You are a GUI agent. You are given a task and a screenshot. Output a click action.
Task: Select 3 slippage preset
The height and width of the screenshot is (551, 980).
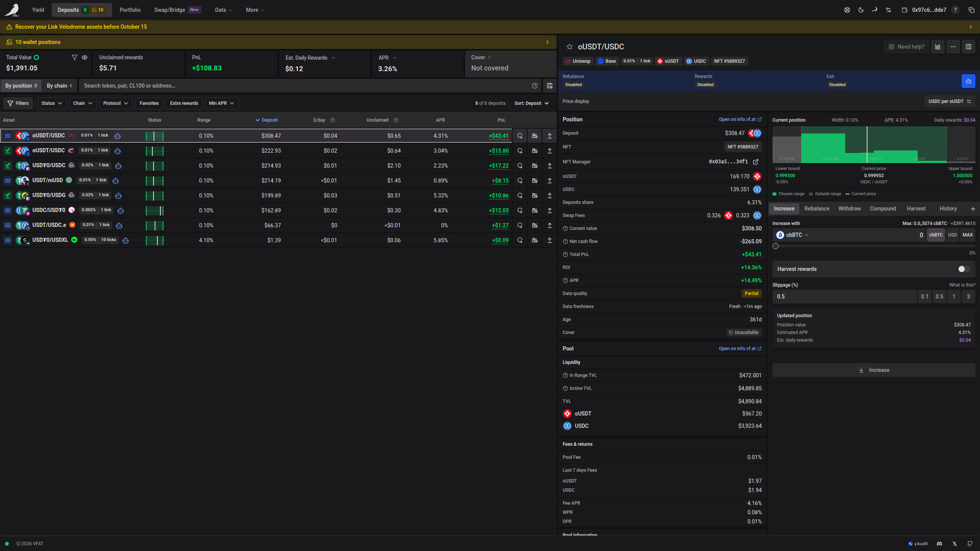coord(969,297)
